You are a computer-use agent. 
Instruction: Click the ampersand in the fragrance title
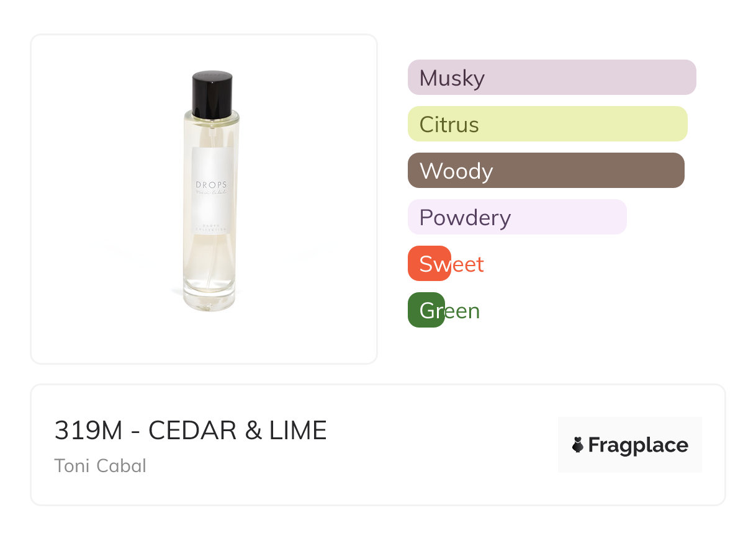253,431
